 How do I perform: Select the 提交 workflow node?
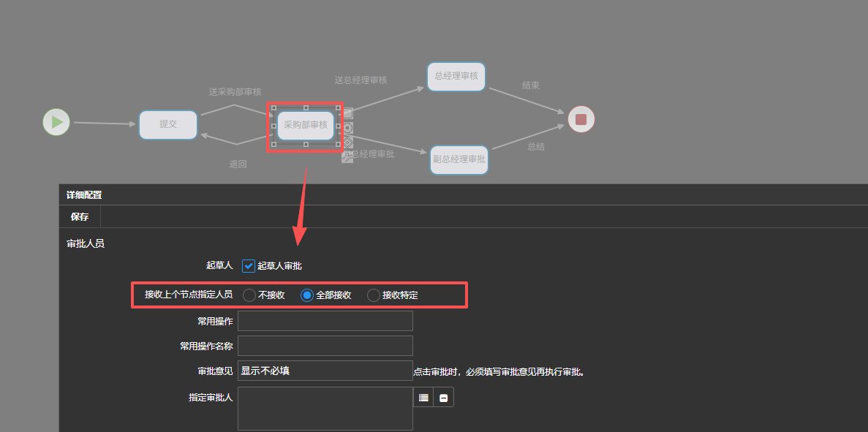coord(168,125)
